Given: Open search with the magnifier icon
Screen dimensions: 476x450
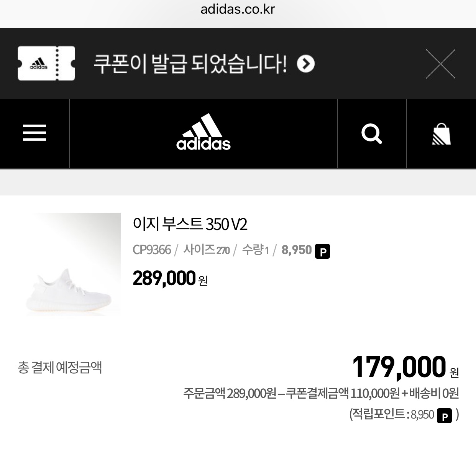Looking at the screenshot, I should [371, 134].
